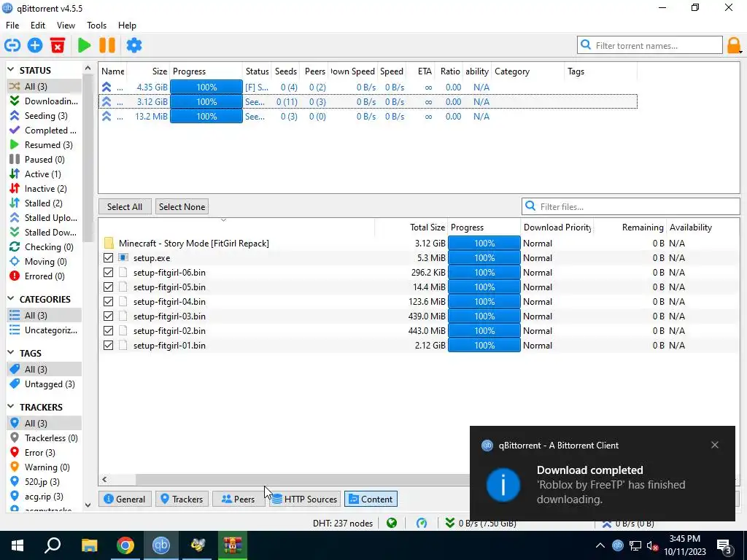Open Chrome from the taskbar
747x560 pixels.
click(x=125, y=545)
